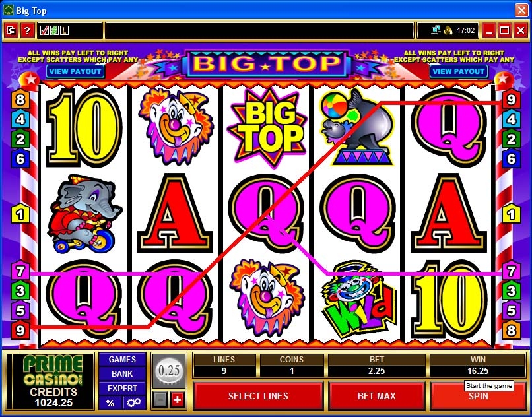Toggle the red checkmark status indicator
The image size is (532, 417).
(x=44, y=30)
